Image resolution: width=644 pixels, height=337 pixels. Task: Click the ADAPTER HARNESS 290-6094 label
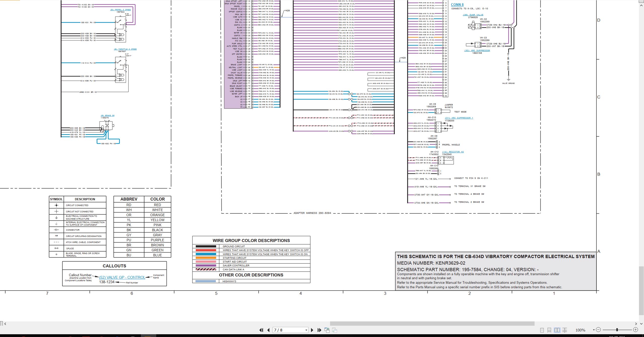[x=312, y=213]
